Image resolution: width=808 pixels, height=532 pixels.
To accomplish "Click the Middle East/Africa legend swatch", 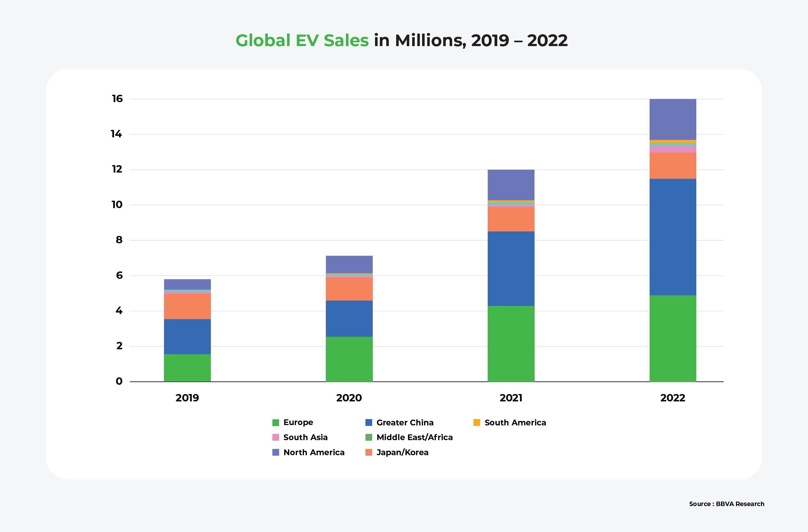I will (x=369, y=438).
